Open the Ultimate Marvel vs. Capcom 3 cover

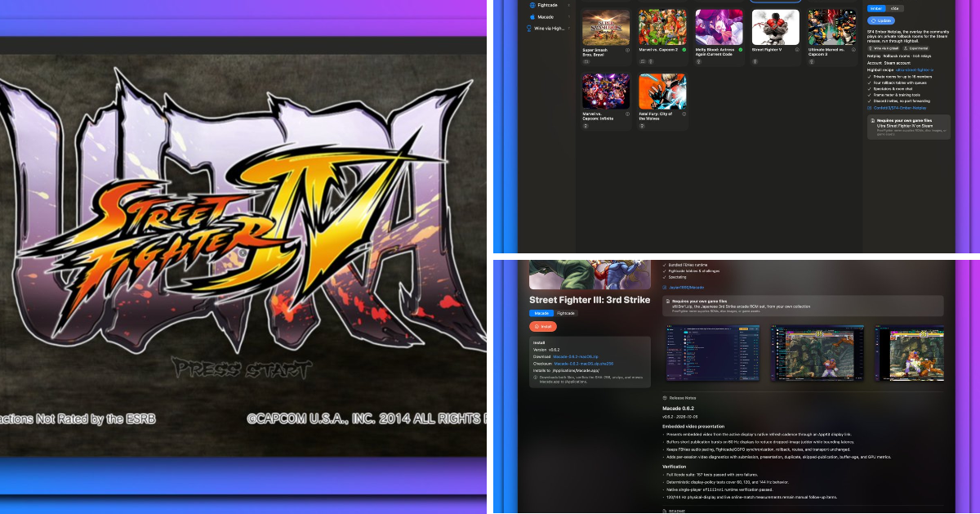coord(832,27)
